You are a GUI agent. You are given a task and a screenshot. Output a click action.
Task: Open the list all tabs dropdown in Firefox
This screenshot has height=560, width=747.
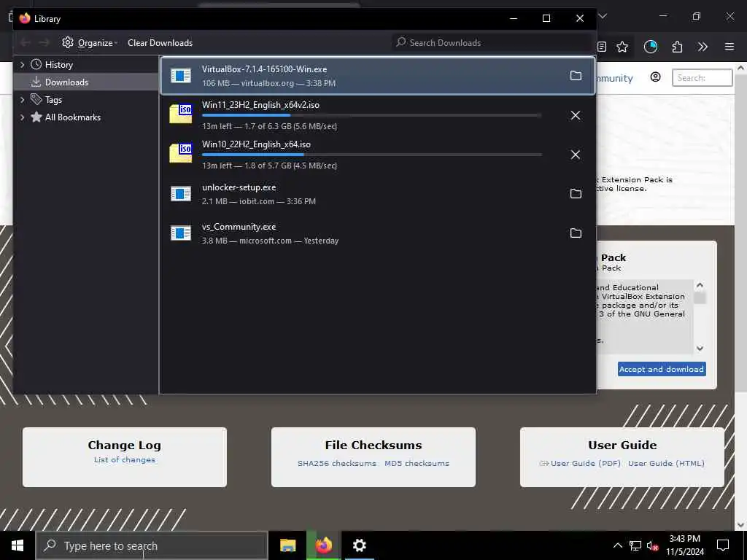point(603,16)
